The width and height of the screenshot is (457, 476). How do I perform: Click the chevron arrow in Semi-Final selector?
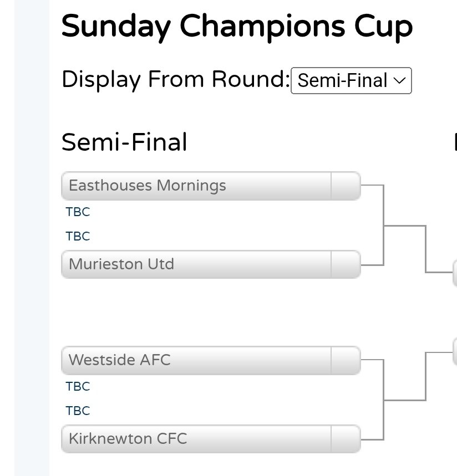(x=399, y=81)
